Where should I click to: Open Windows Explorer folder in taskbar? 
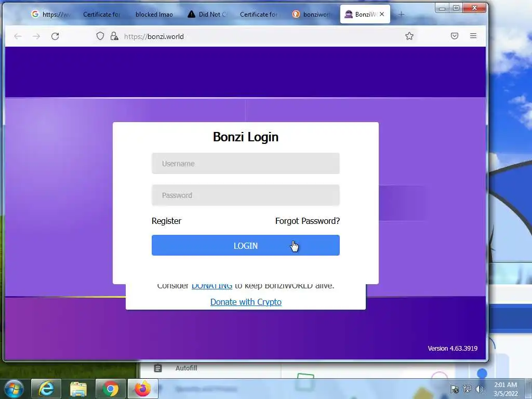click(x=78, y=389)
